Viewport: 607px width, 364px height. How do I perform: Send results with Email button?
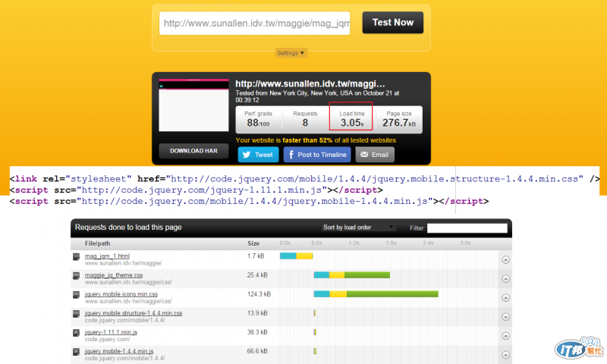tap(375, 155)
